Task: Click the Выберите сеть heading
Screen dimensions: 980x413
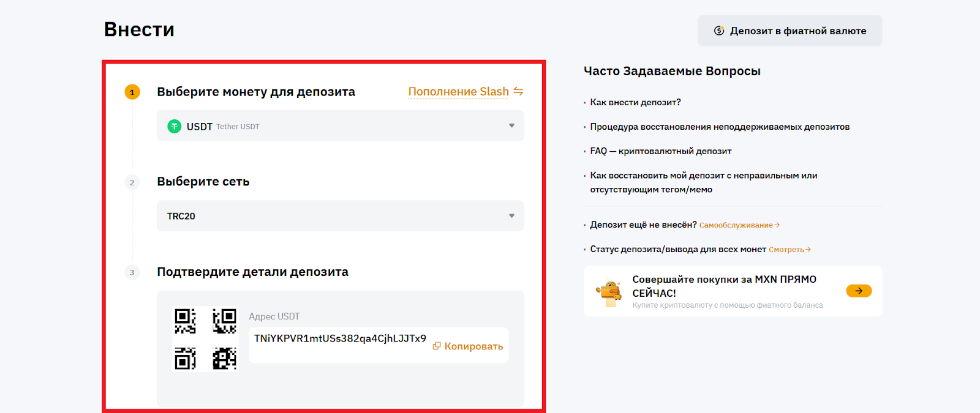Action: 203,182
